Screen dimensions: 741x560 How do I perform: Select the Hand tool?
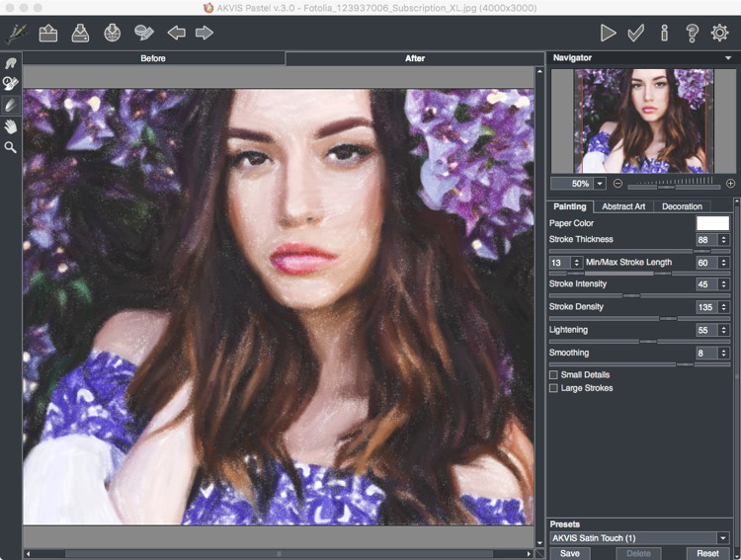click(11, 125)
